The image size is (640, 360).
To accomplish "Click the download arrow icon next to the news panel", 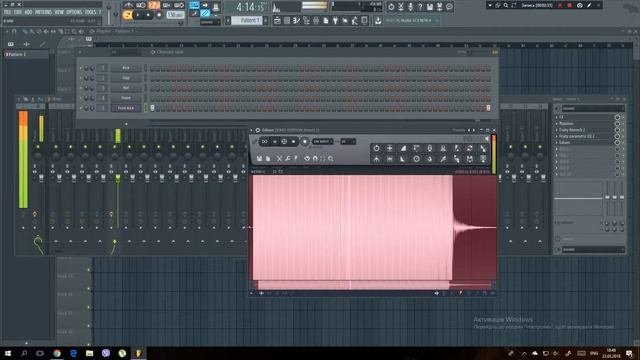I will pyautogui.click(x=378, y=20).
